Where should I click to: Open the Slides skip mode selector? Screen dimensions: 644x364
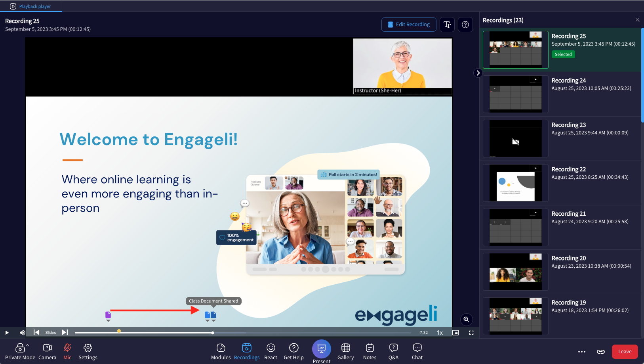point(51,333)
